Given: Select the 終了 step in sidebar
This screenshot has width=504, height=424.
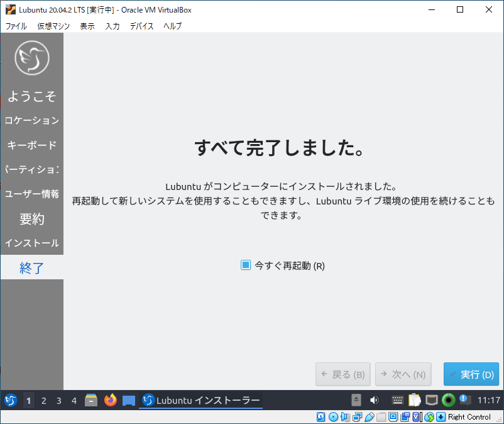Looking at the screenshot, I should tap(32, 267).
